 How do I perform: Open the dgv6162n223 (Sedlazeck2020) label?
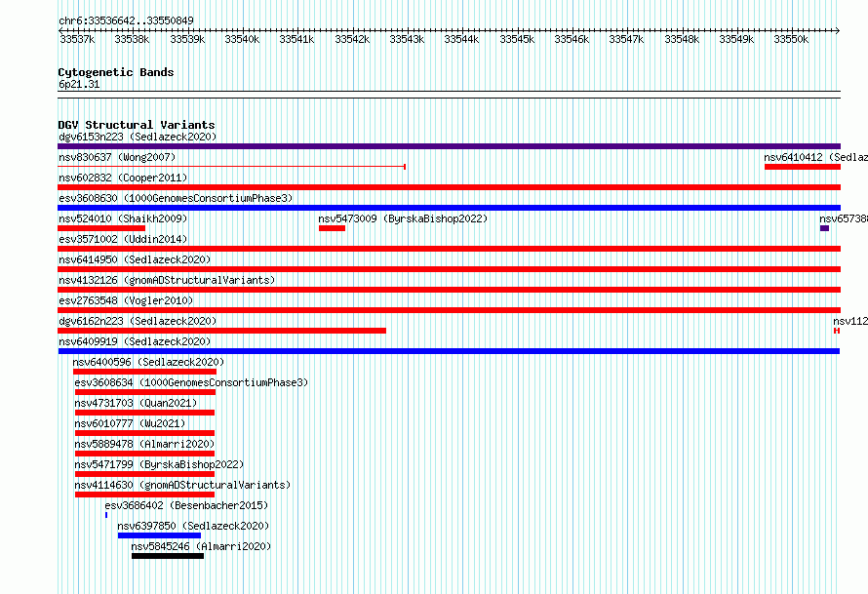coord(138,321)
